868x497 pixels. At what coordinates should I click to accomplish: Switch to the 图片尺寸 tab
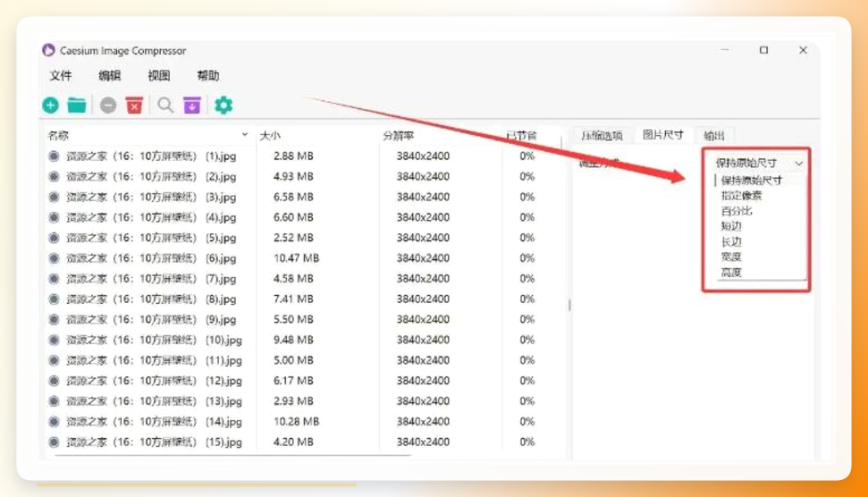point(662,135)
